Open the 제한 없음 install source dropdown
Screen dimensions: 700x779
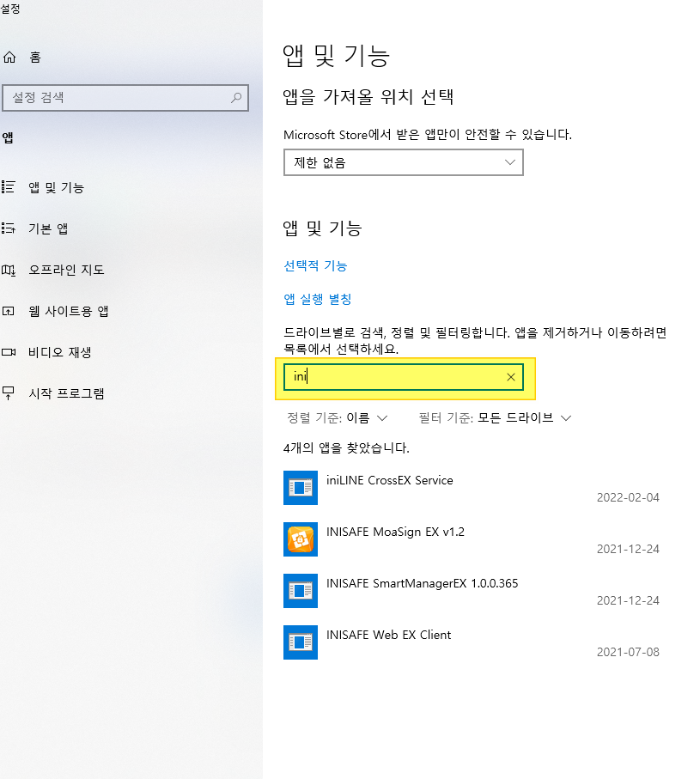click(x=404, y=162)
